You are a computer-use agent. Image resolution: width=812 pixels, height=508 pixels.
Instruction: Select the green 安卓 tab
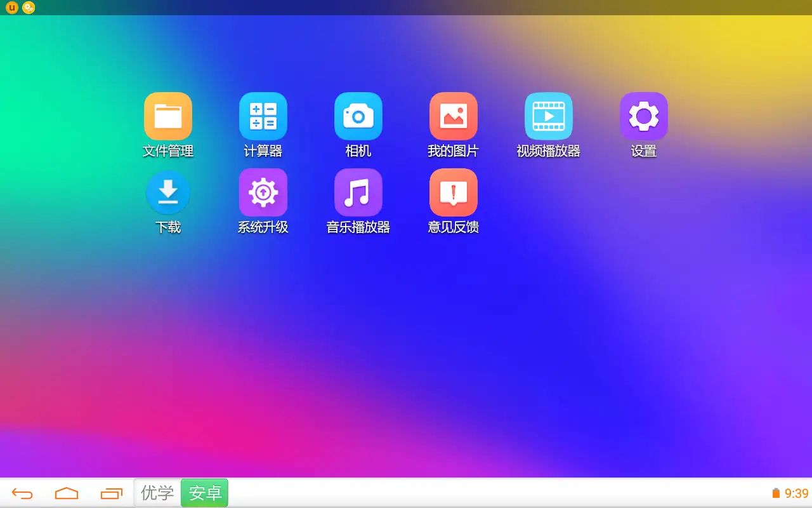pos(205,493)
